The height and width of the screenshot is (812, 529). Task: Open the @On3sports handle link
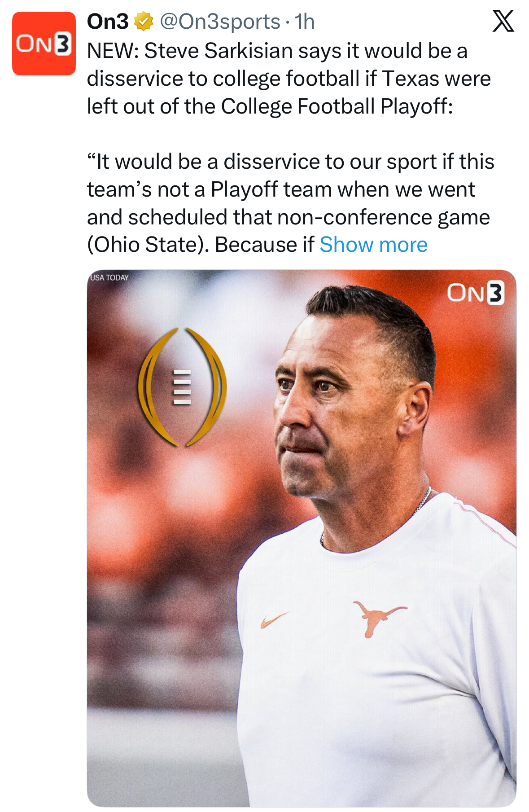tap(220, 22)
